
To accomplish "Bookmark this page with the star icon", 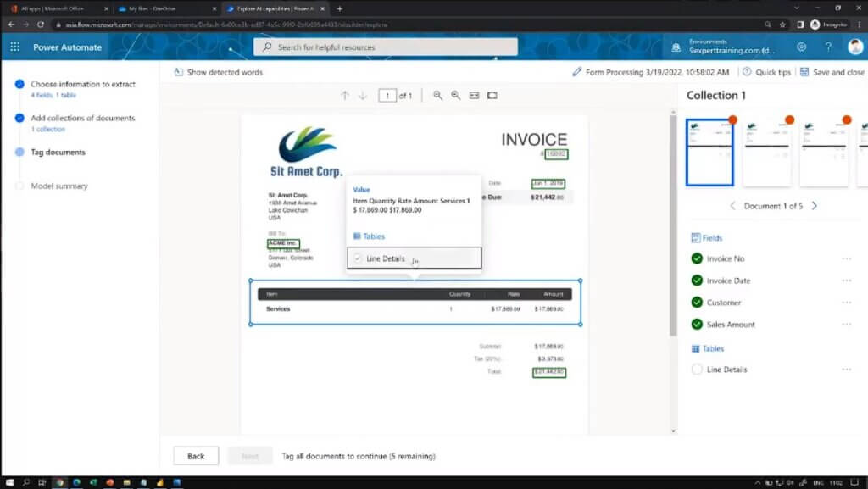I will point(782,25).
